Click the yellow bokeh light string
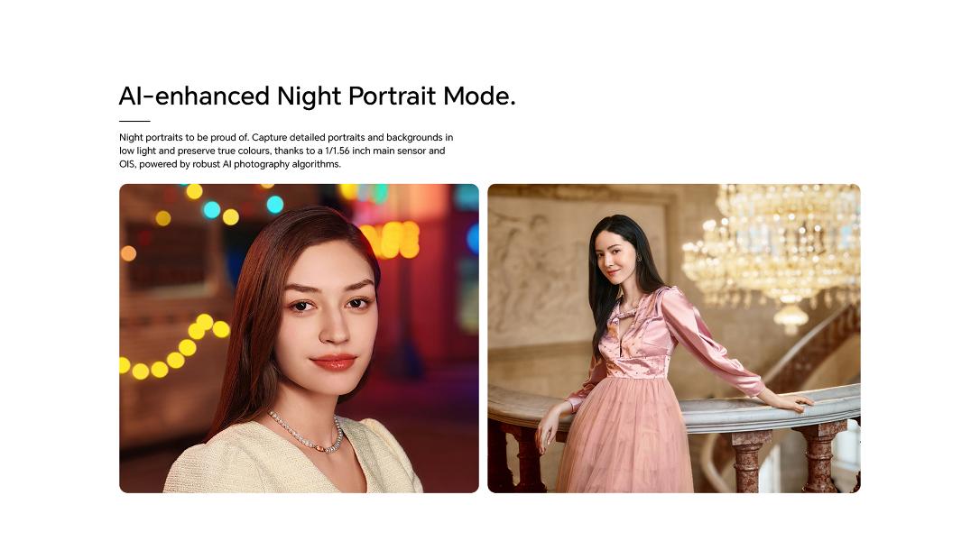The height and width of the screenshot is (550, 980). coord(175,348)
